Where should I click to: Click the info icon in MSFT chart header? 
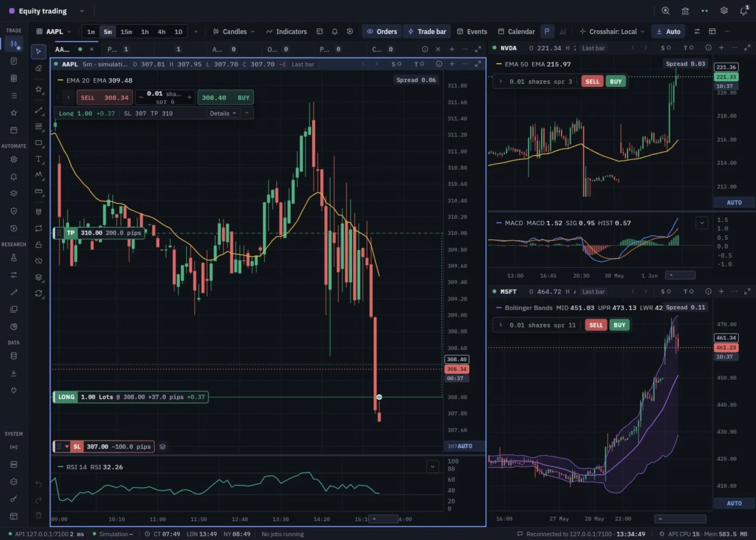point(708,292)
